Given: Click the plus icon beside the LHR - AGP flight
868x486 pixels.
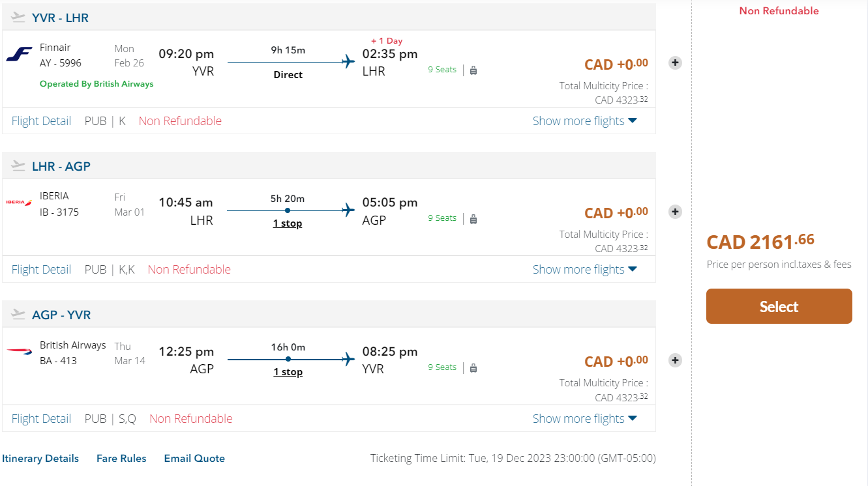Looking at the screenshot, I should tap(676, 212).
